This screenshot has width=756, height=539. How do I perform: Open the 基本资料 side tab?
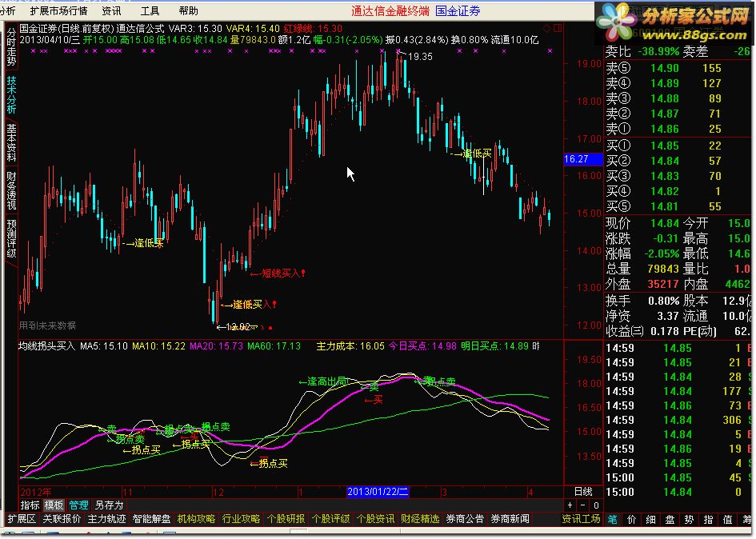point(11,142)
